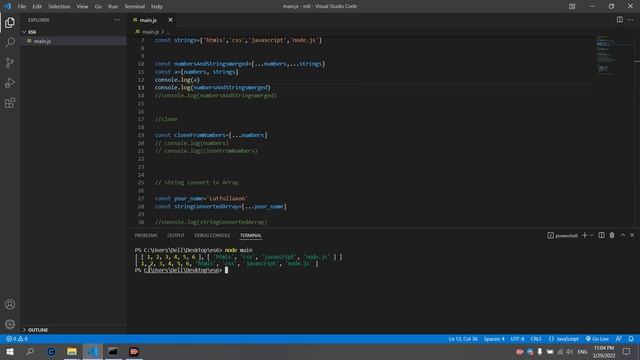Maximize the panel size chevron
The image size is (640, 360).
623,235
